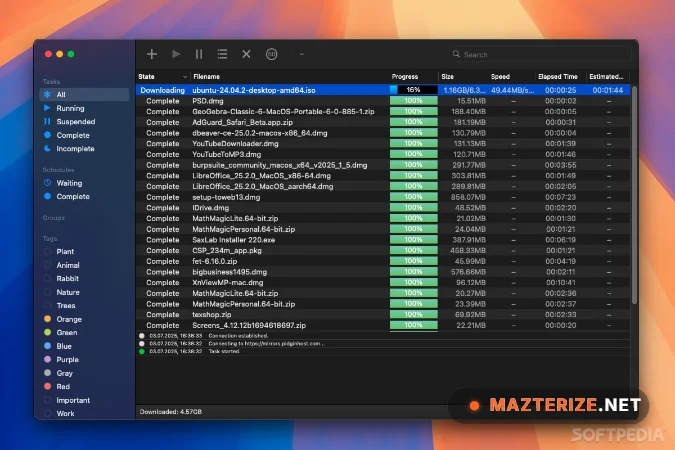Sort by Speed column header
Image resolution: width=675 pixels, height=450 pixels.
[511, 77]
